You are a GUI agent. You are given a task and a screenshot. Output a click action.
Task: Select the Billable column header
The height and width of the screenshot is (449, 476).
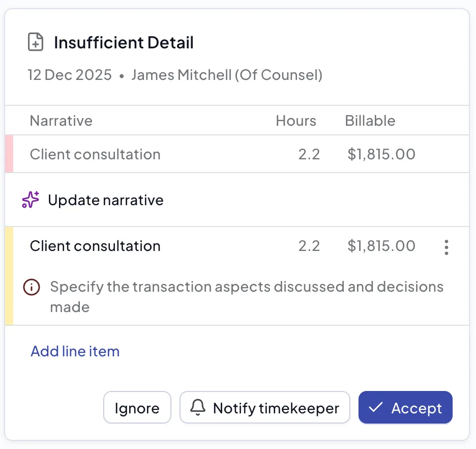(x=370, y=121)
